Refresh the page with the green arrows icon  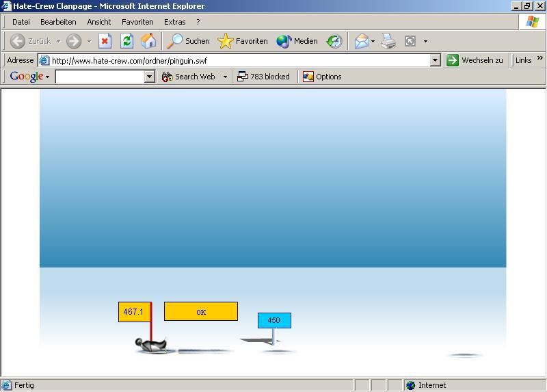(126, 41)
